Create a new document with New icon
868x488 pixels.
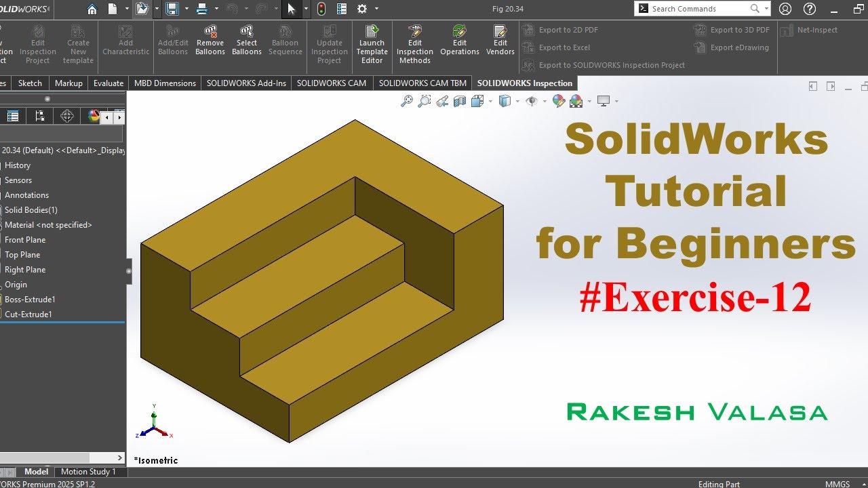[113, 9]
